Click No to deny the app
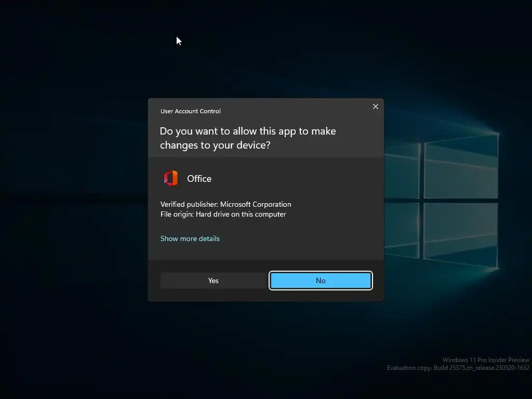Viewport: 532px width, 399px height. point(321,281)
